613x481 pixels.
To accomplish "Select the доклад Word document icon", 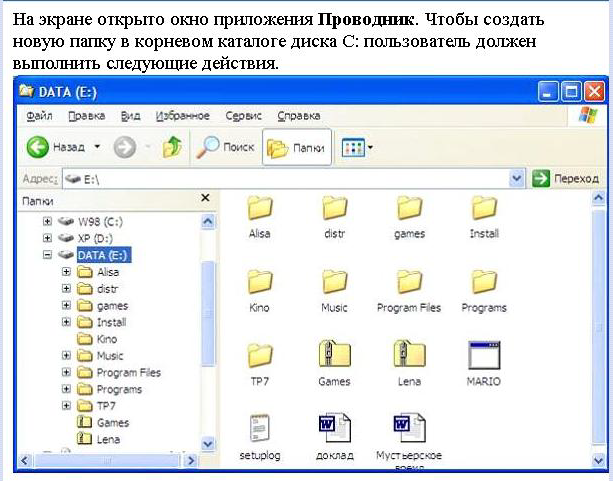I will click(335, 428).
